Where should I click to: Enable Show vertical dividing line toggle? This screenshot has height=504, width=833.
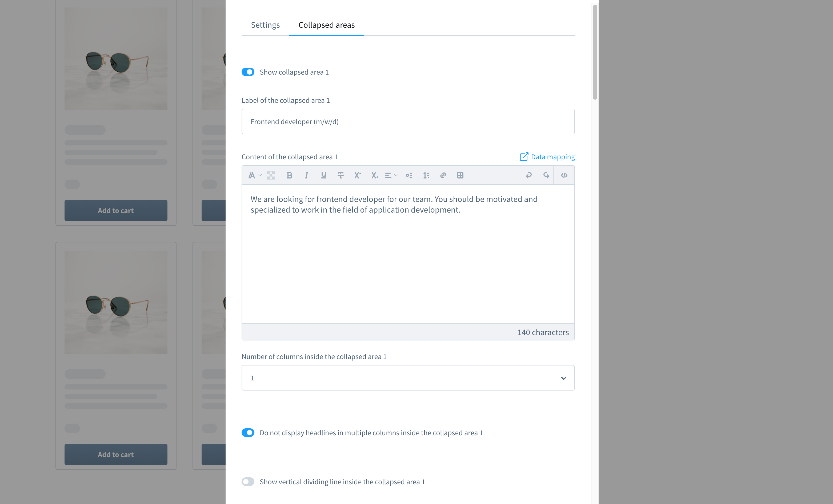click(248, 482)
